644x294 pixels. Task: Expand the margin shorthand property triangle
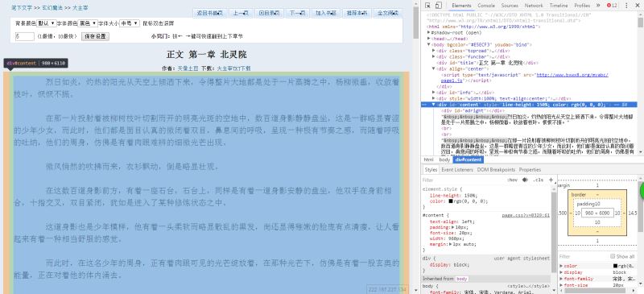click(x=451, y=244)
